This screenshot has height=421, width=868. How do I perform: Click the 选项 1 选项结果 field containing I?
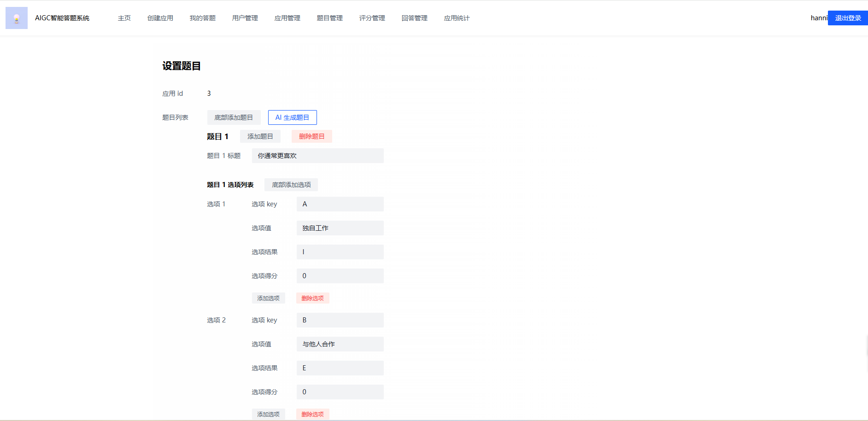coord(340,252)
